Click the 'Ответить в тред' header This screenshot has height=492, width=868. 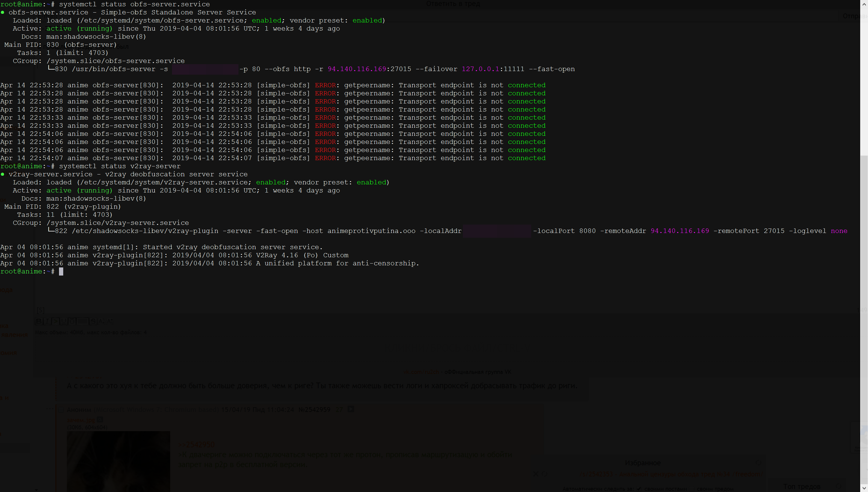pyautogui.click(x=452, y=4)
